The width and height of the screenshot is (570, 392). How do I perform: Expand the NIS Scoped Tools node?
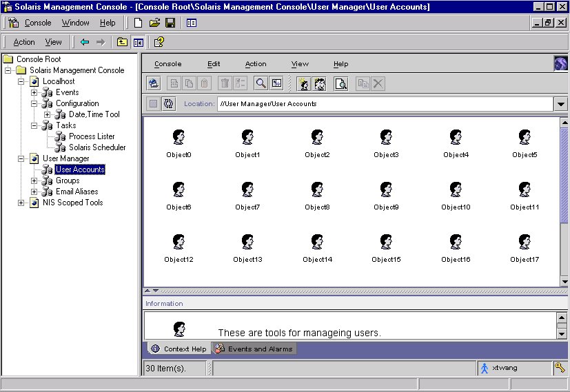tap(21, 203)
